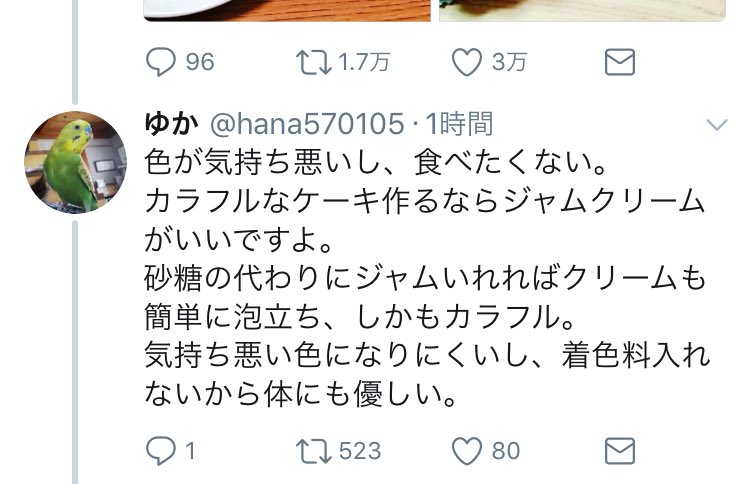Like ゆか's tweet showing 80 likes
The width and height of the screenshot is (750, 484).
click(466, 451)
